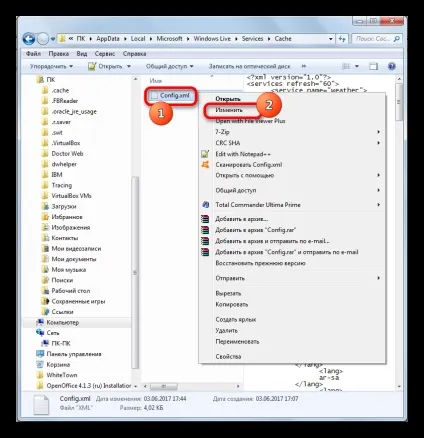This screenshot has width=424, height=438.
Task: Select Doctor Web folder in tree
Action: pos(67,154)
